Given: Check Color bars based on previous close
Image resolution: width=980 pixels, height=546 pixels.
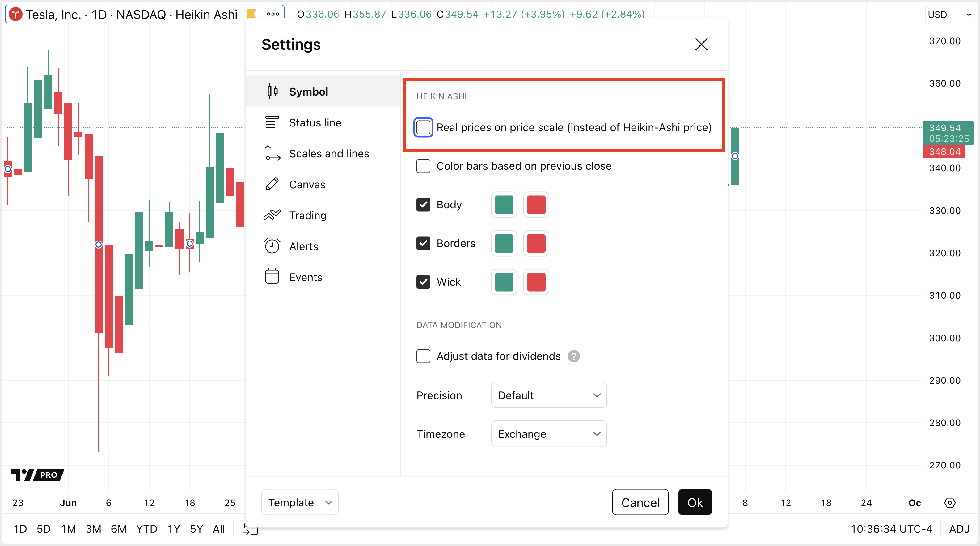Looking at the screenshot, I should [423, 166].
